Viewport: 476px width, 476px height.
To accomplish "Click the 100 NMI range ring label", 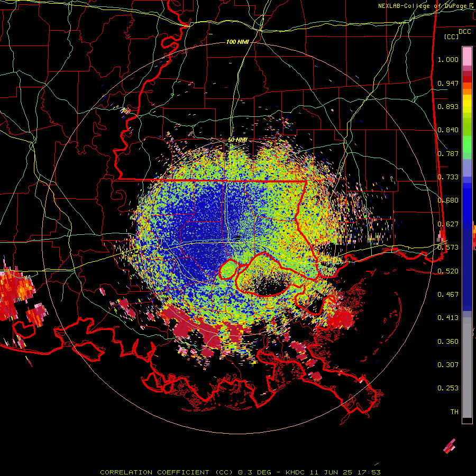I will point(237,42).
